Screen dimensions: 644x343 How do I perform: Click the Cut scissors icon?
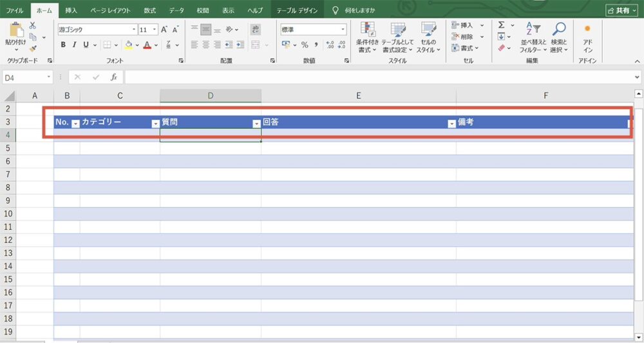(32, 26)
